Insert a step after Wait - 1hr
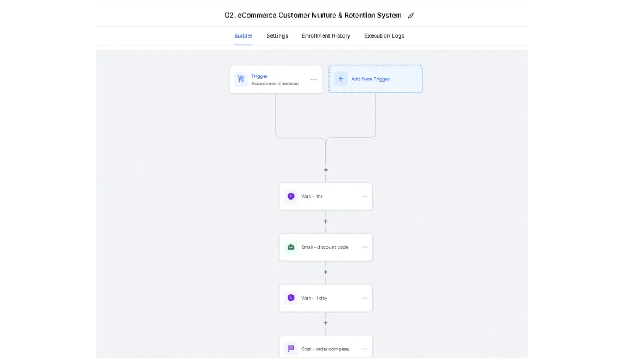 (x=326, y=221)
